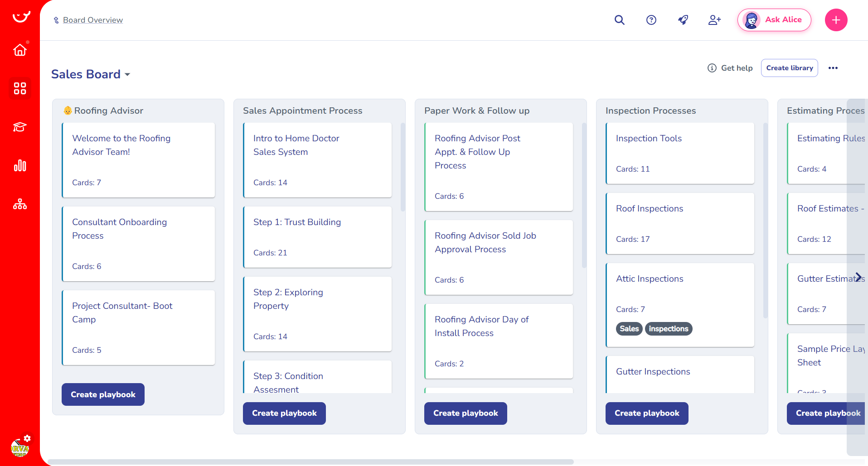
Task: Click Create playbook under Roofing Advisor
Action: 103,394
